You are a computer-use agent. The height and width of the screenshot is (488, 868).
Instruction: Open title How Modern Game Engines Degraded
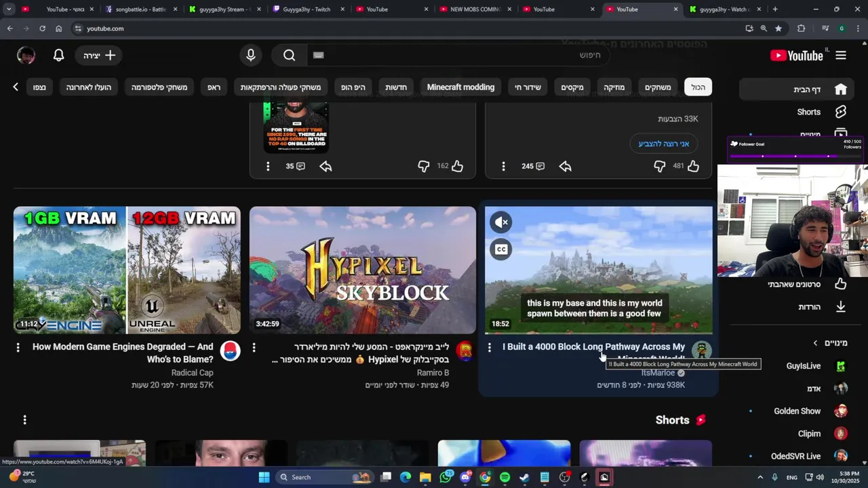[123, 353]
